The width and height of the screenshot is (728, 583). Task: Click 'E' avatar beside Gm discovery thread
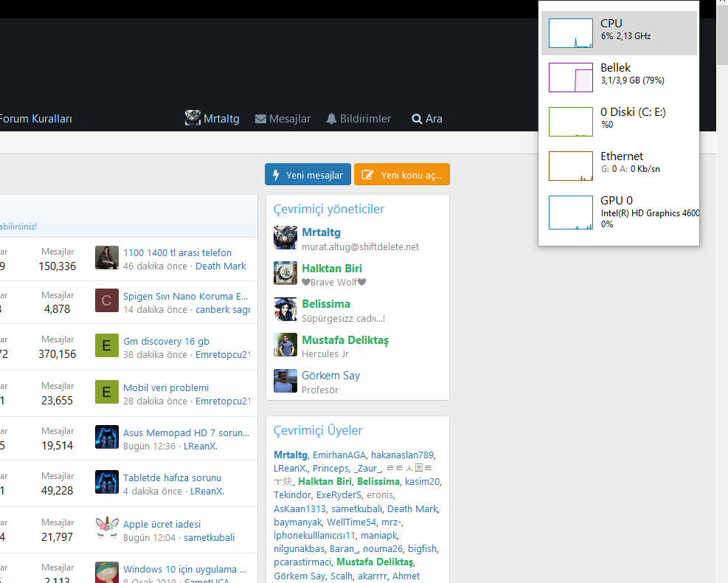pos(107,345)
